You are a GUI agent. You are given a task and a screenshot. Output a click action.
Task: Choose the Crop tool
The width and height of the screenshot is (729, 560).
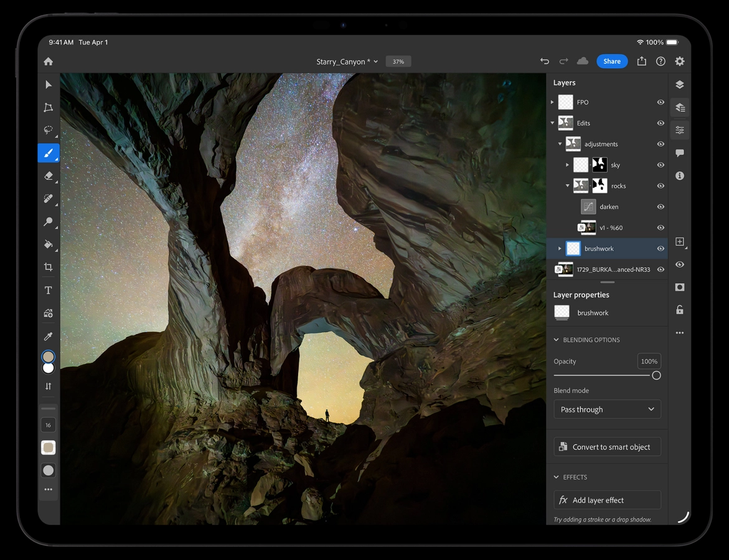48,267
